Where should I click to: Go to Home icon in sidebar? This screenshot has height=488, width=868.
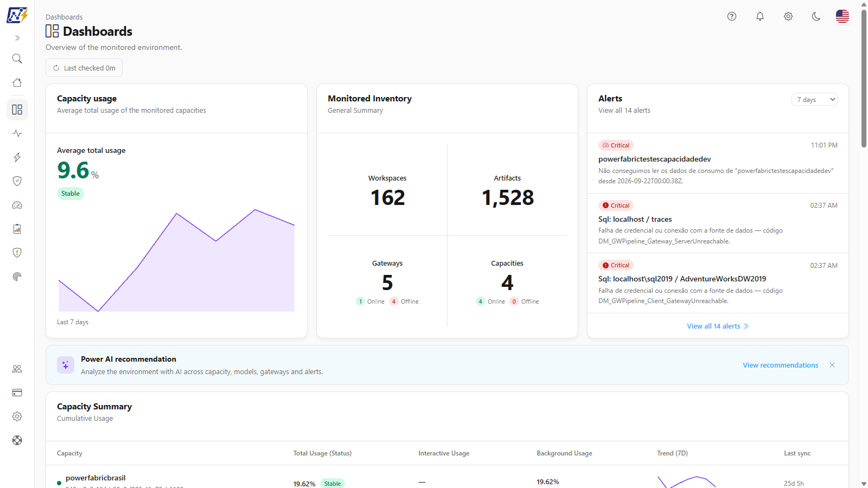click(17, 82)
